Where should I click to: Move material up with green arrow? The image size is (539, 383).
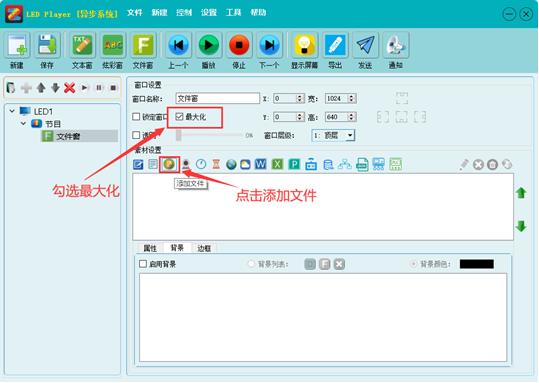[x=521, y=193]
